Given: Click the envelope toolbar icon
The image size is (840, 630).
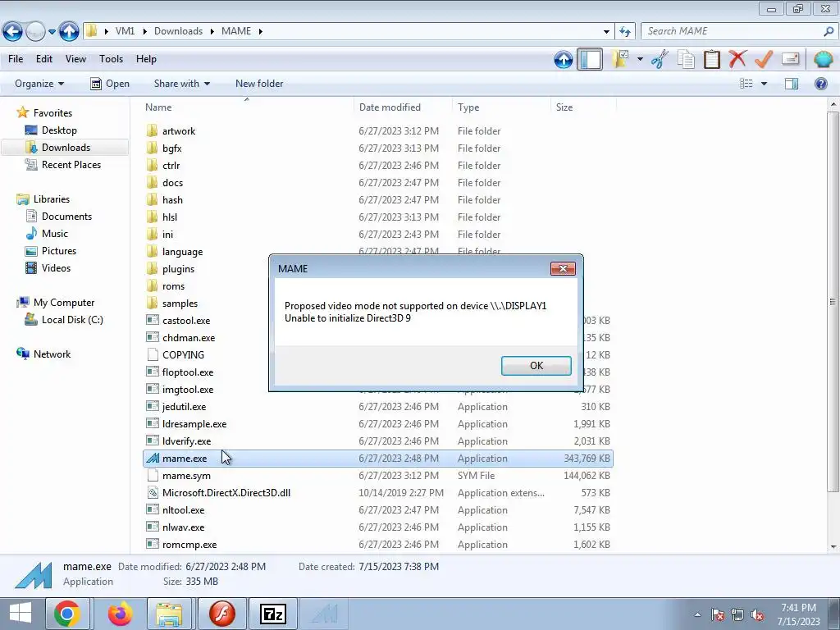Looking at the screenshot, I should [790, 58].
